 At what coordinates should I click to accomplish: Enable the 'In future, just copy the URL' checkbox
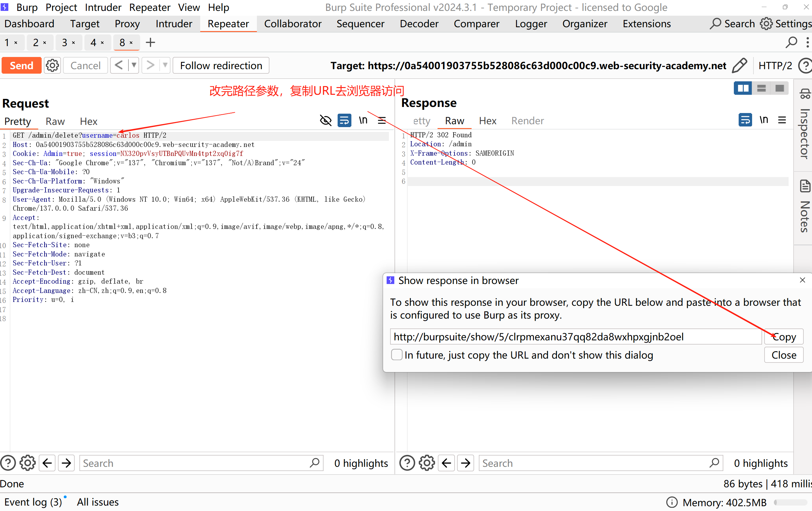click(x=397, y=355)
